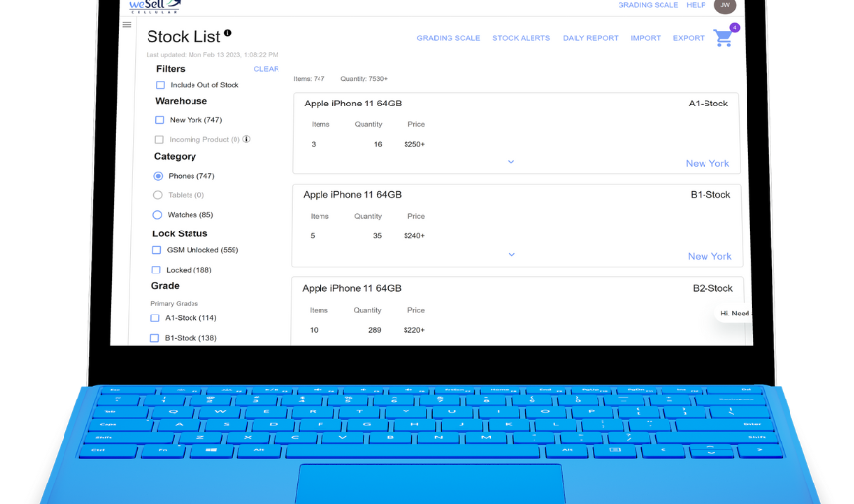854x504 pixels.
Task: Open the hamburger side menu
Action: point(127,25)
